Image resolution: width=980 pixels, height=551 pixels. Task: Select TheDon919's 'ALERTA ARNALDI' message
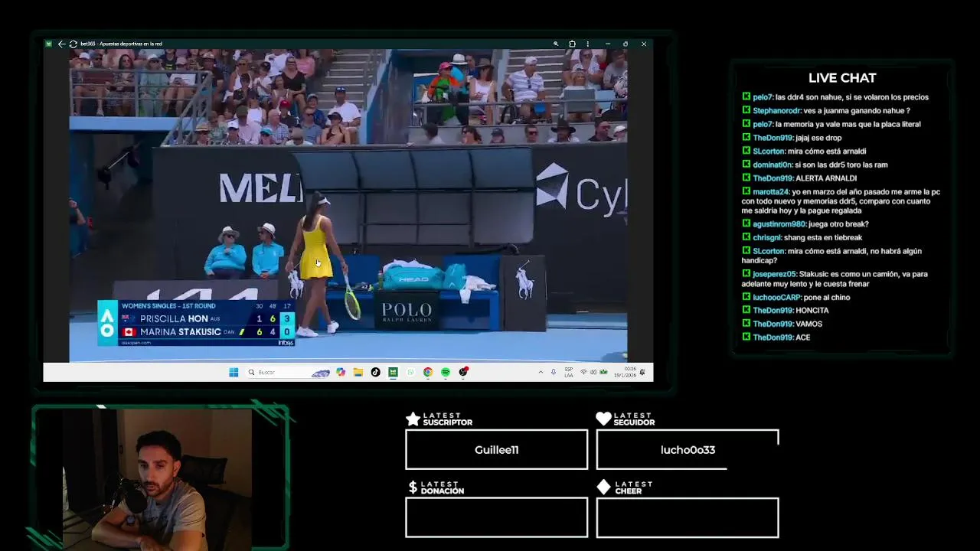pos(799,178)
